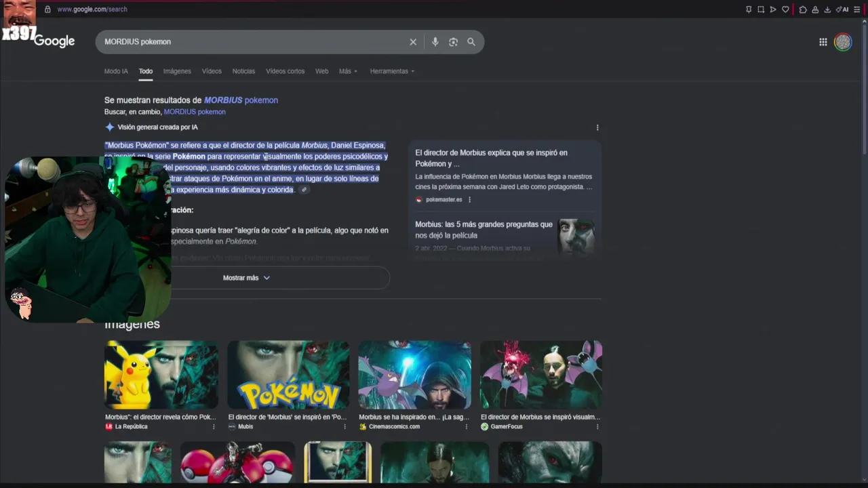Click the Imágenes section heading

(132, 324)
